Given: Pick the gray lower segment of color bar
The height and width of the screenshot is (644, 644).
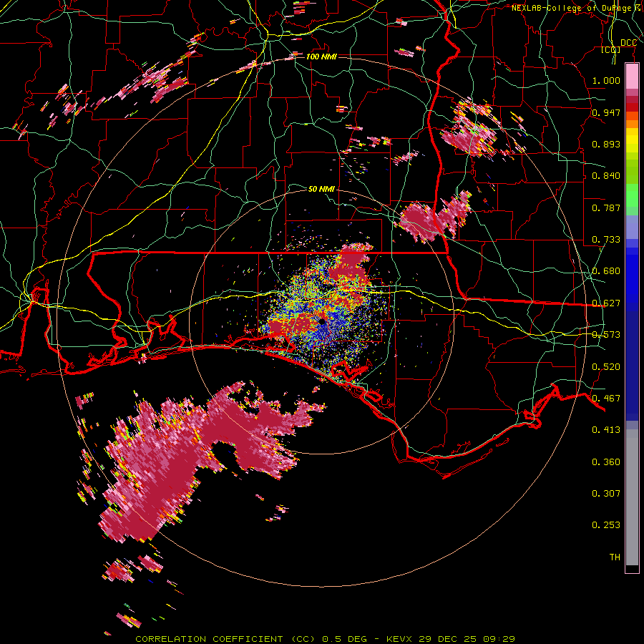Looking at the screenshot, I should pyautogui.click(x=632, y=497).
